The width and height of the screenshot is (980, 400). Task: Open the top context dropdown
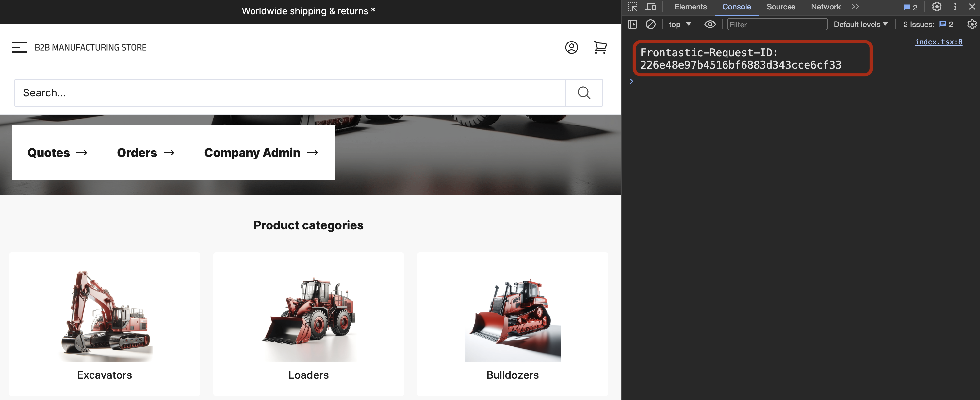coord(679,25)
